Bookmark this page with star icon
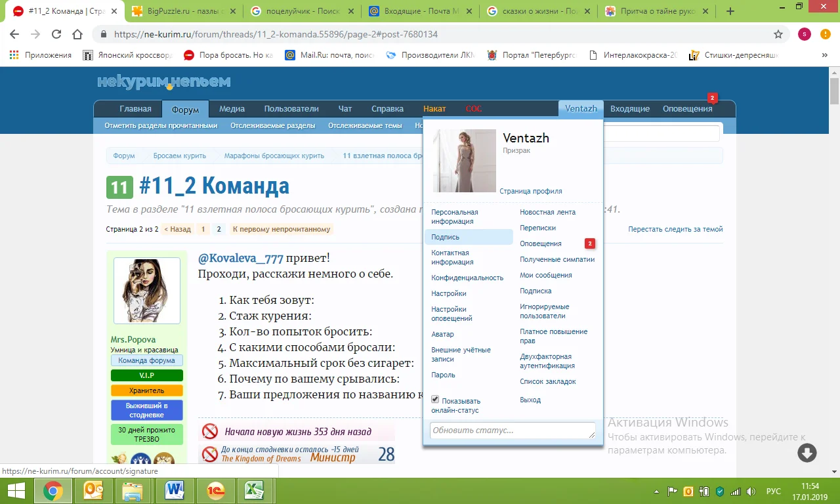840x504 pixels. pos(778,34)
